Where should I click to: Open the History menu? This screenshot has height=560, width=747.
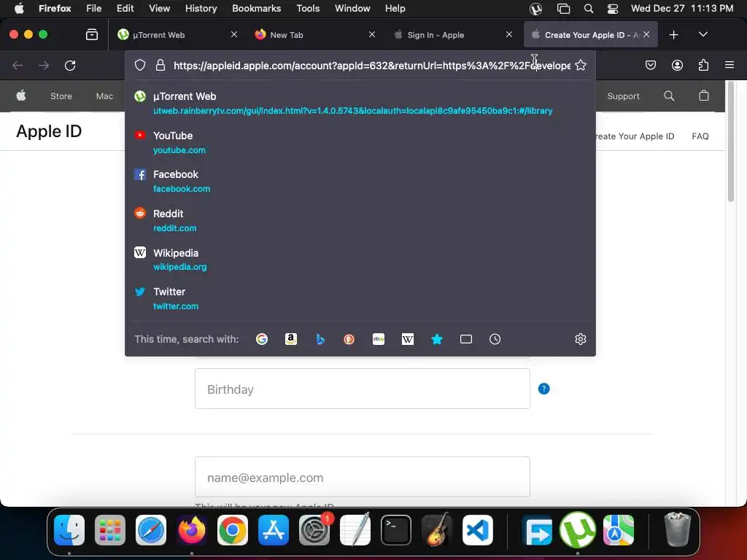201,8
